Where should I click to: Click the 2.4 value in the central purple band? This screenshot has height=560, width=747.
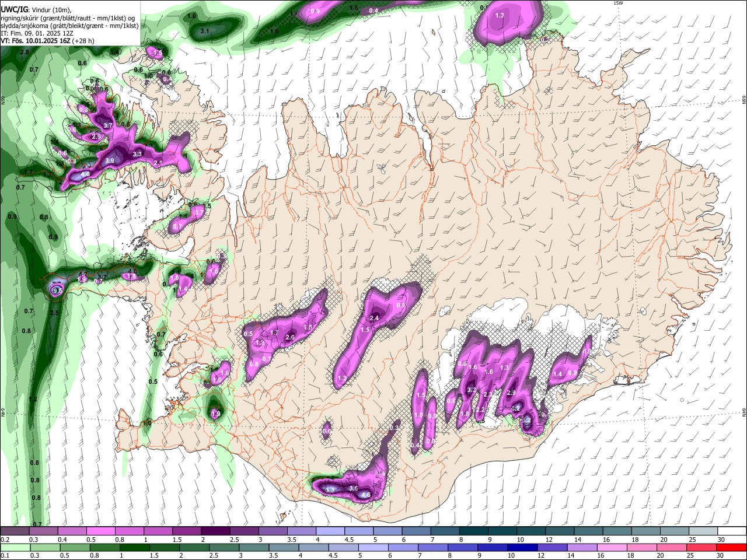[375, 318]
